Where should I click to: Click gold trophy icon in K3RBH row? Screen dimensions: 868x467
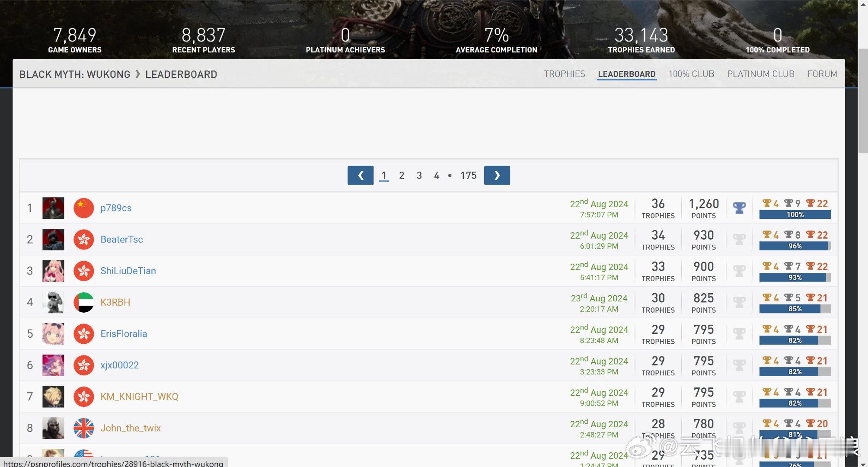click(767, 297)
